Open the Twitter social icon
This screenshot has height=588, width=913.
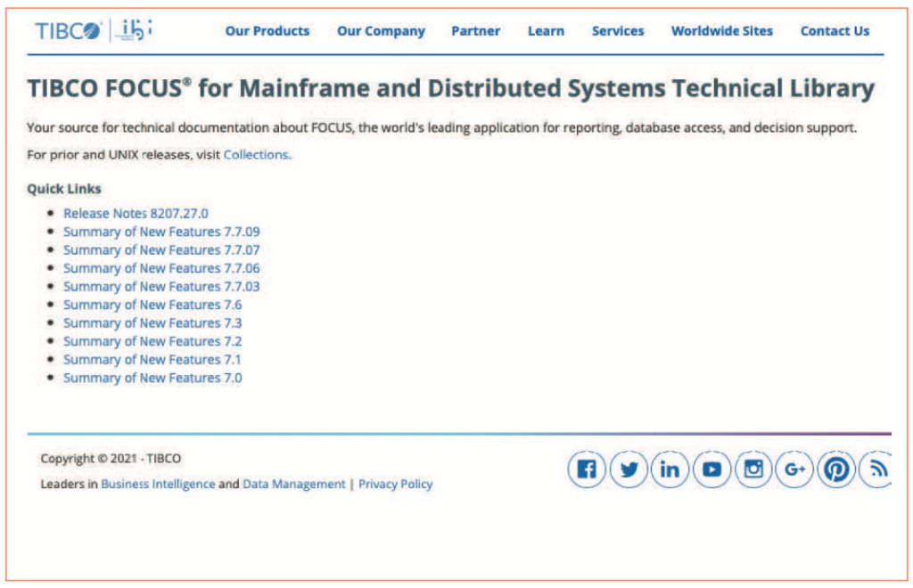[x=629, y=470]
